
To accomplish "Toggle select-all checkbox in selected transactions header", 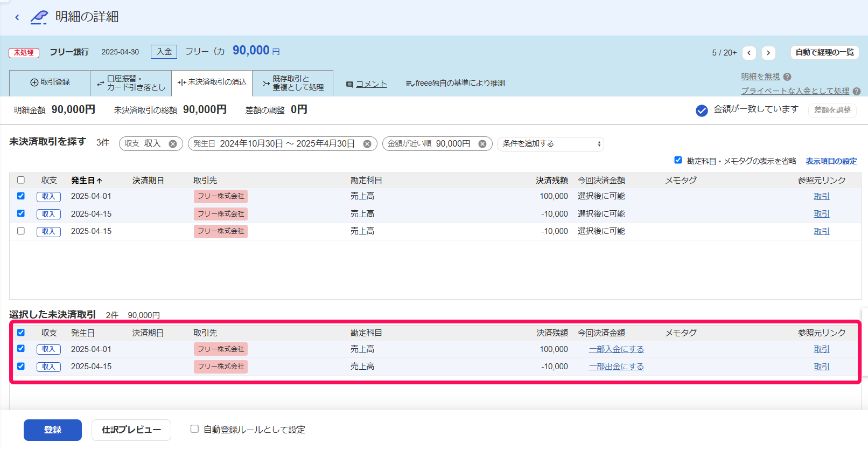I will (x=21, y=333).
